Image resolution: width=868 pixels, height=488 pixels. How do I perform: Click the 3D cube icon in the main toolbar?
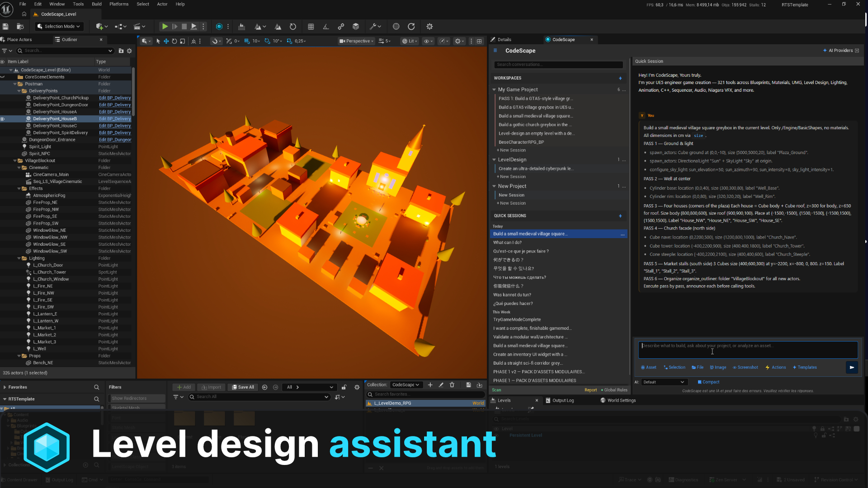[356, 27]
